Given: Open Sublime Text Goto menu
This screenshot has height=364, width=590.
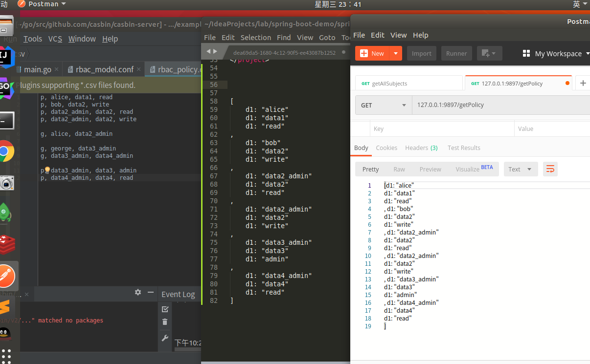Looking at the screenshot, I should pyautogui.click(x=327, y=38).
